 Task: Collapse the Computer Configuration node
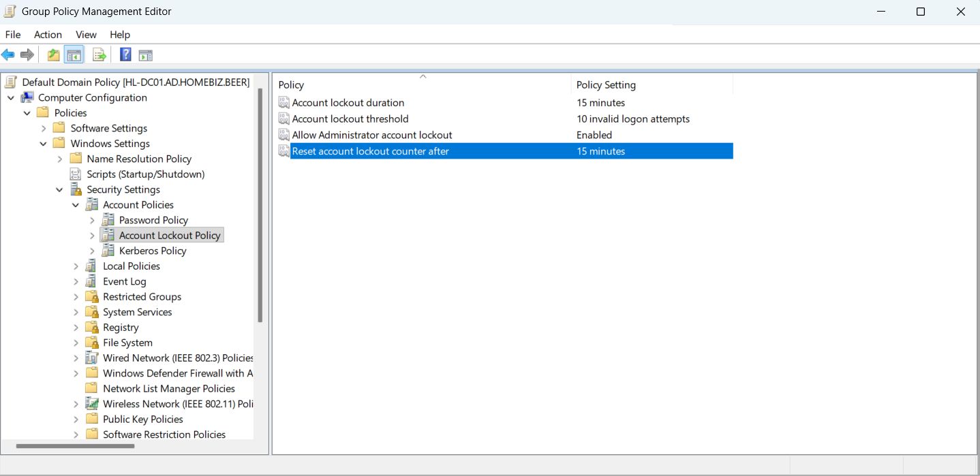tap(11, 97)
